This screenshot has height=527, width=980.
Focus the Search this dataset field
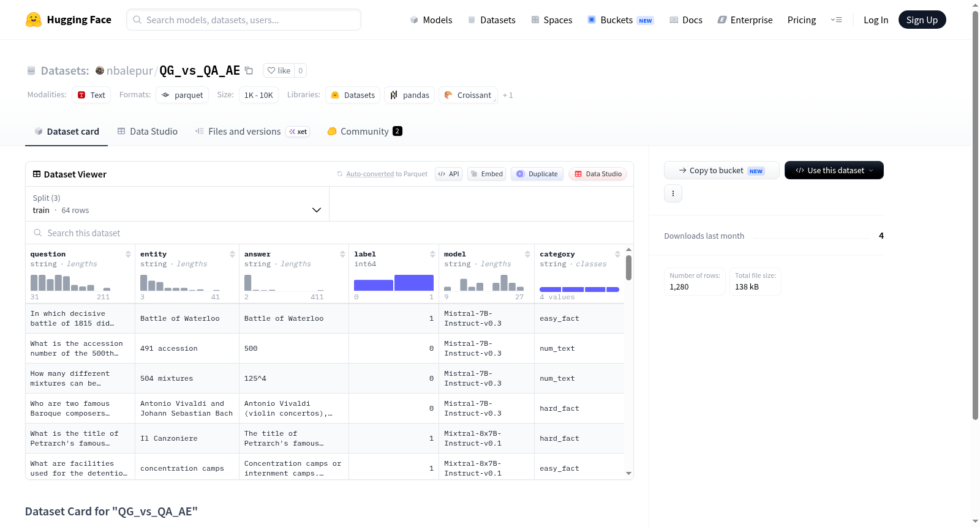click(330, 233)
